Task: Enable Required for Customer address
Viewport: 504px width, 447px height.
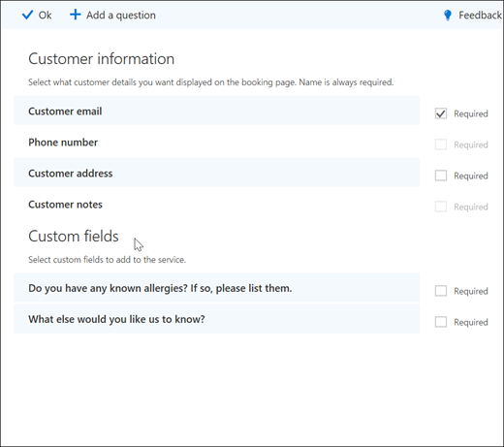Action: tap(441, 176)
